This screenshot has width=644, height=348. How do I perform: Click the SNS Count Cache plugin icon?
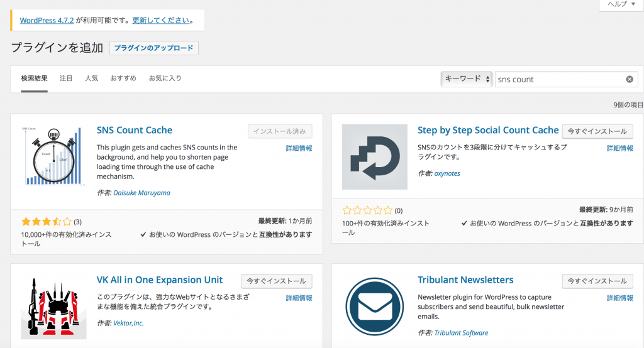pos(53,156)
